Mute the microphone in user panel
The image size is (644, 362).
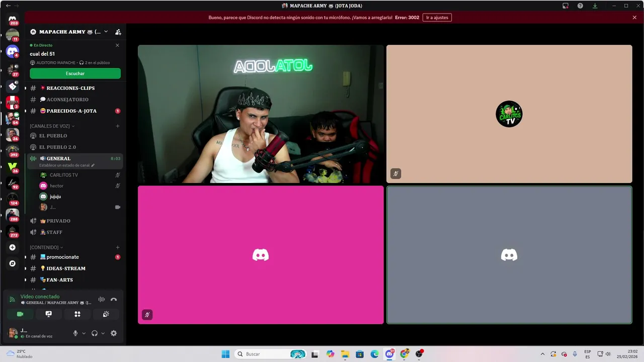click(x=75, y=333)
